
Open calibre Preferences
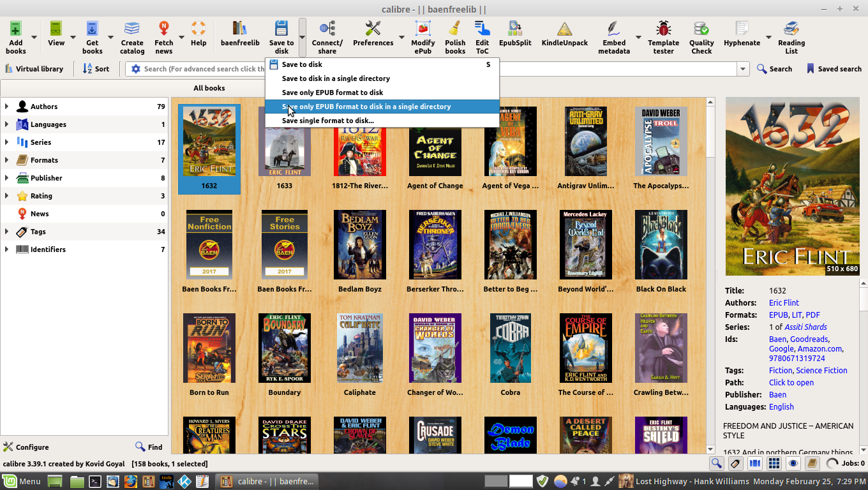373,29
